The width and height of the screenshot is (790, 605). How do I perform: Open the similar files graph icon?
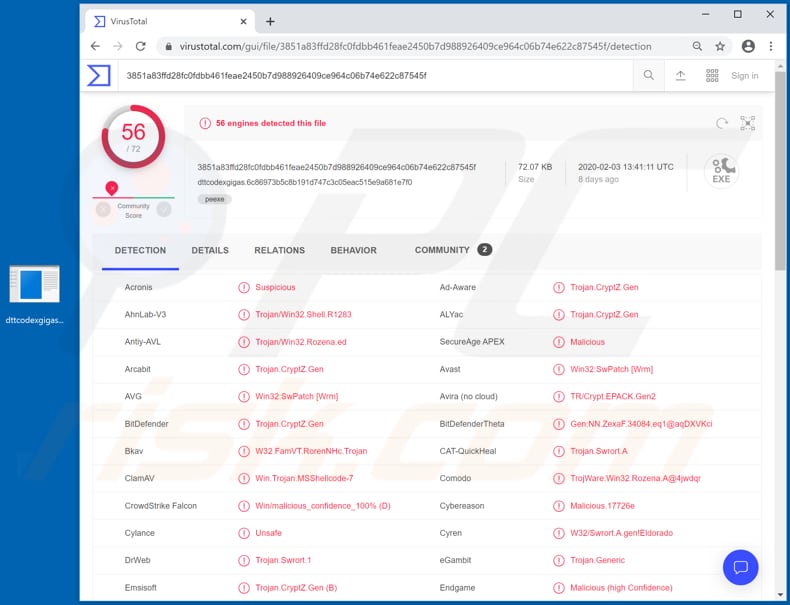[747, 123]
